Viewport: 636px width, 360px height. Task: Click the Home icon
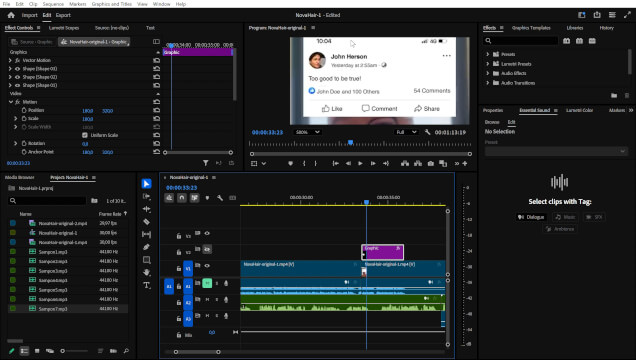pyautogui.click(x=11, y=15)
